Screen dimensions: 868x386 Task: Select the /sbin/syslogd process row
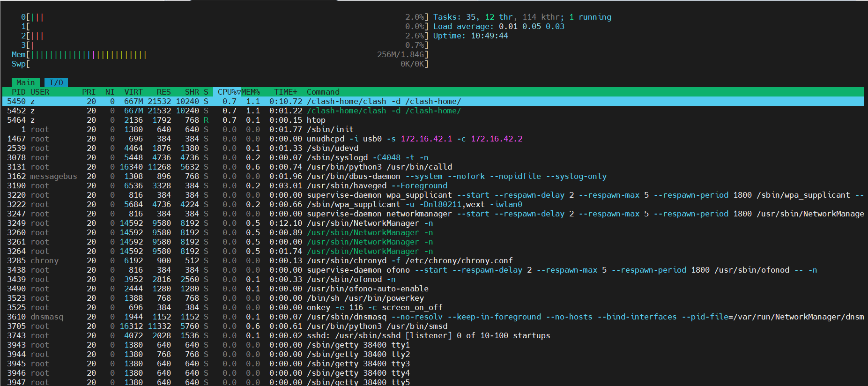[433, 157]
